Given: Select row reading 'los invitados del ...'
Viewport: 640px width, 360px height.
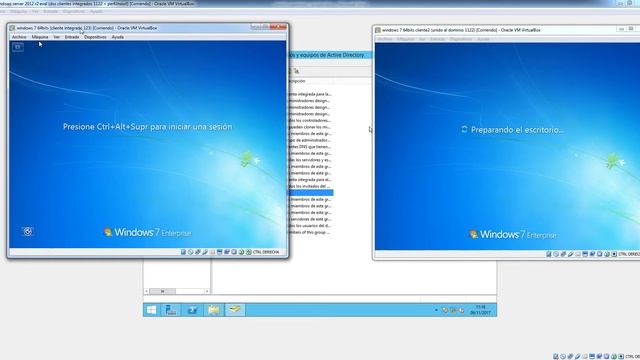Looking at the screenshot, I should (x=310, y=186).
